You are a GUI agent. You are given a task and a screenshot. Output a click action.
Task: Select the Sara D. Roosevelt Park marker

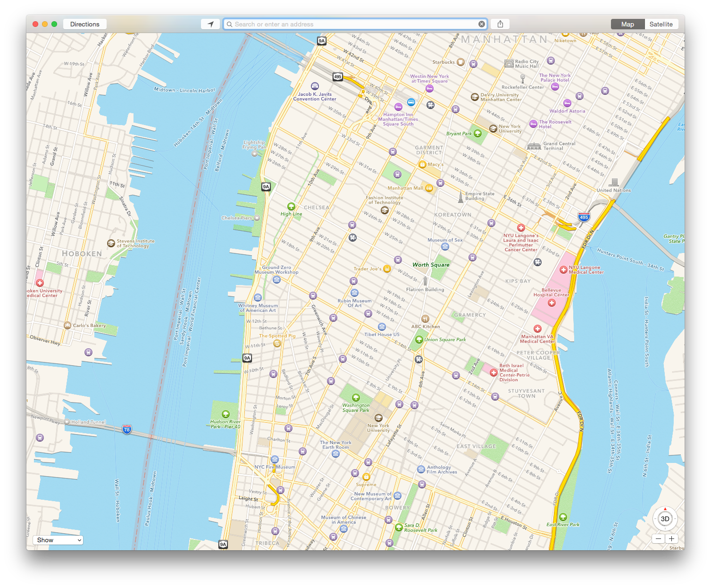click(399, 527)
